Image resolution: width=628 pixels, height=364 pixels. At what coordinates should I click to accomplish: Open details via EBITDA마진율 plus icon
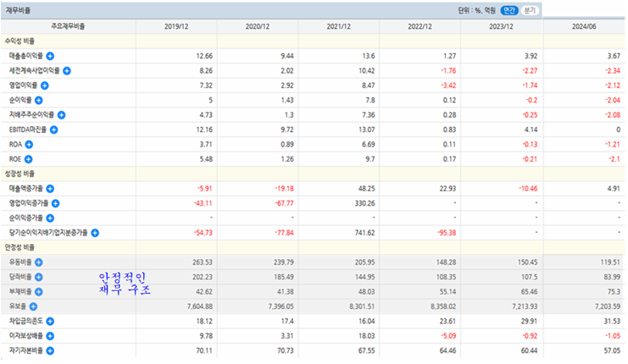[53, 130]
